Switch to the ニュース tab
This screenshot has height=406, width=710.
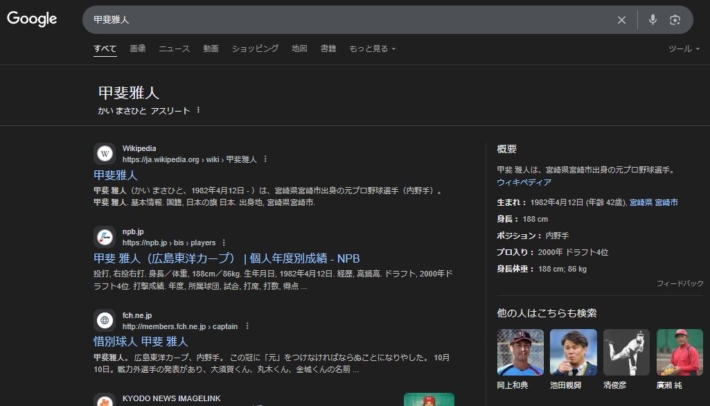pyautogui.click(x=174, y=48)
